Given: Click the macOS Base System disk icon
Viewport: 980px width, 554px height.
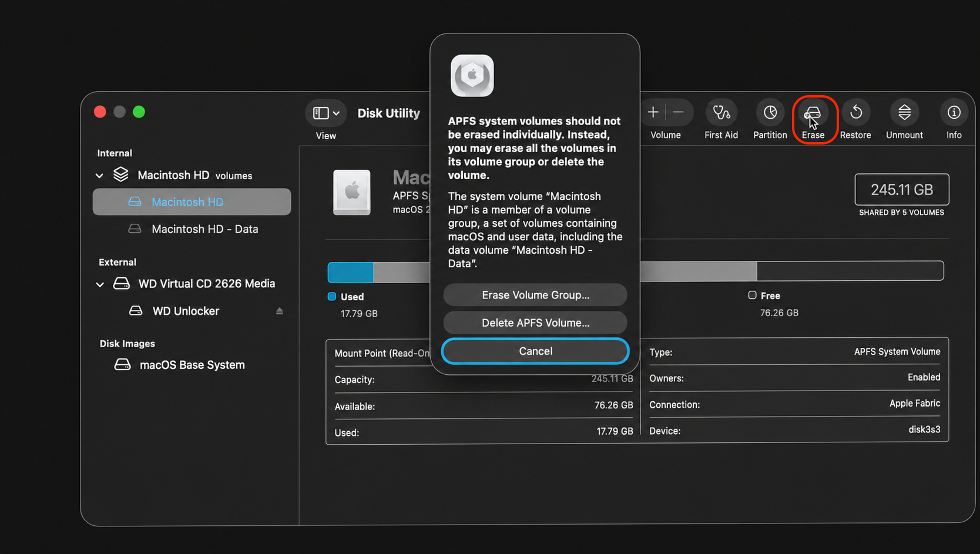Looking at the screenshot, I should (x=122, y=364).
